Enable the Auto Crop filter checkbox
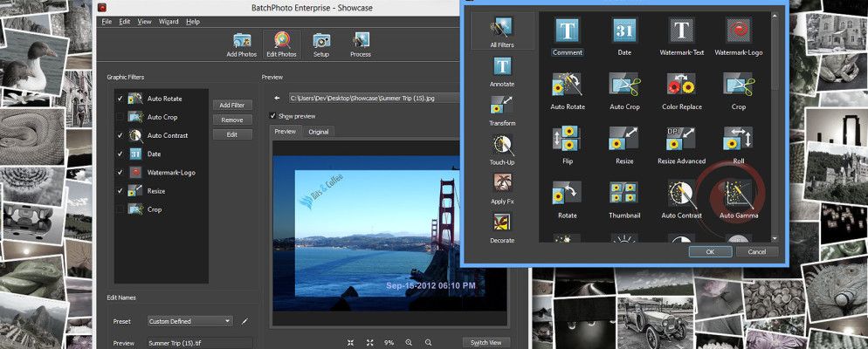868x349 pixels. coord(120,117)
